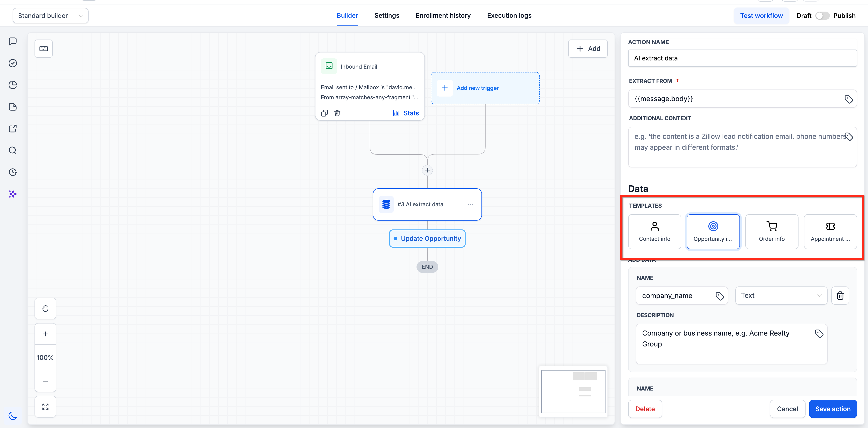Delete the Inbound Email trigger via trash icon
Screen dimensions: 868x428
point(337,113)
